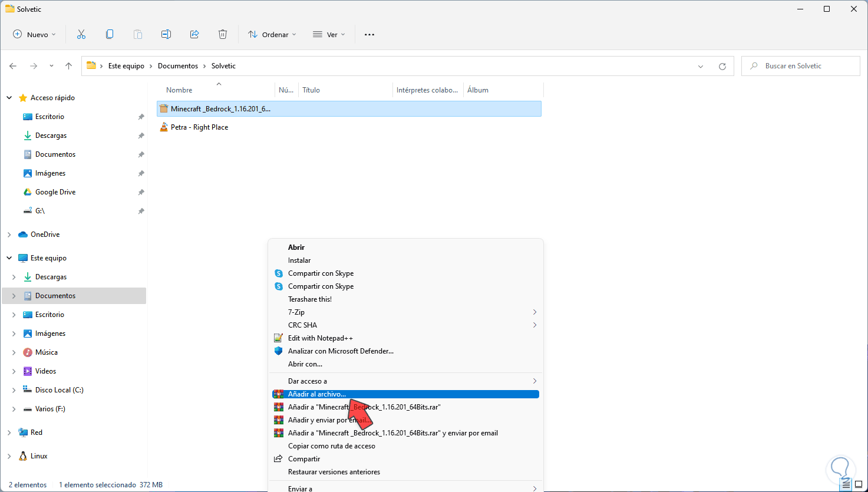Viewport: 868px width, 492px height.
Task: Refresh the current folder view
Action: point(722,66)
